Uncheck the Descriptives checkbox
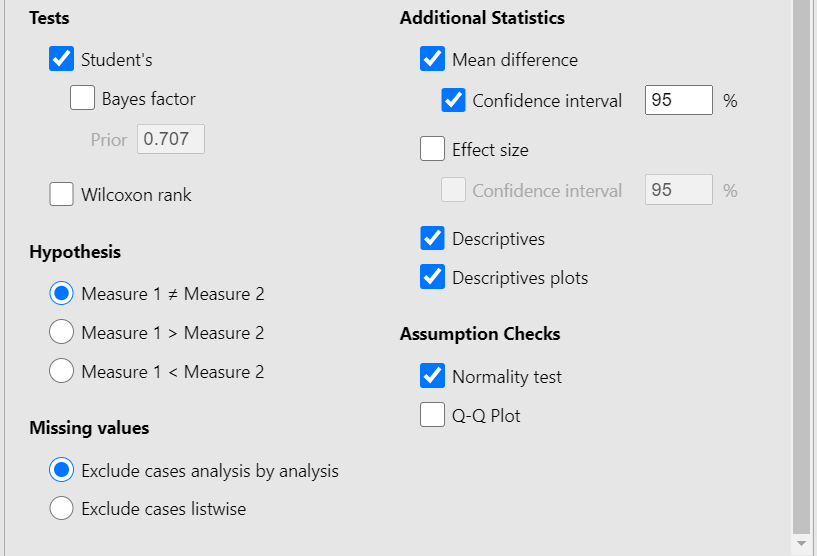The height and width of the screenshot is (556, 817). pos(433,238)
